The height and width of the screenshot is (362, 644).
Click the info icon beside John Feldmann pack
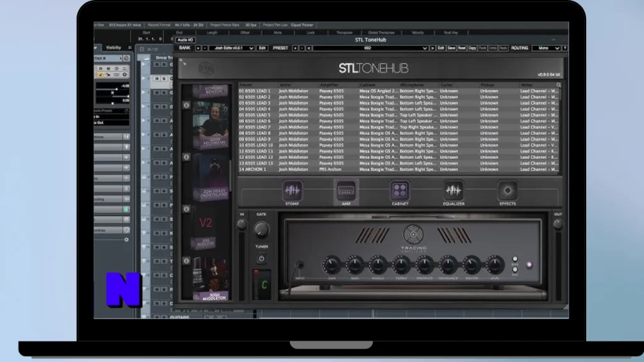point(186,106)
